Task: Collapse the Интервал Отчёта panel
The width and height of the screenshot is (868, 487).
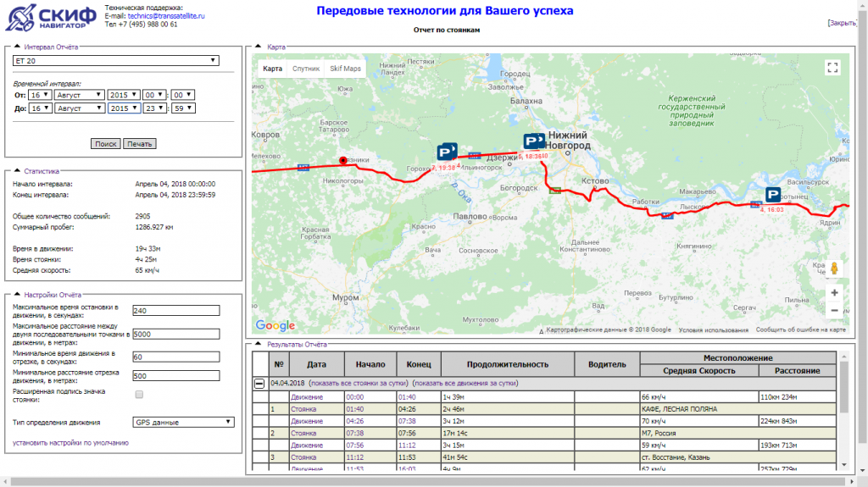Action: click(x=17, y=47)
